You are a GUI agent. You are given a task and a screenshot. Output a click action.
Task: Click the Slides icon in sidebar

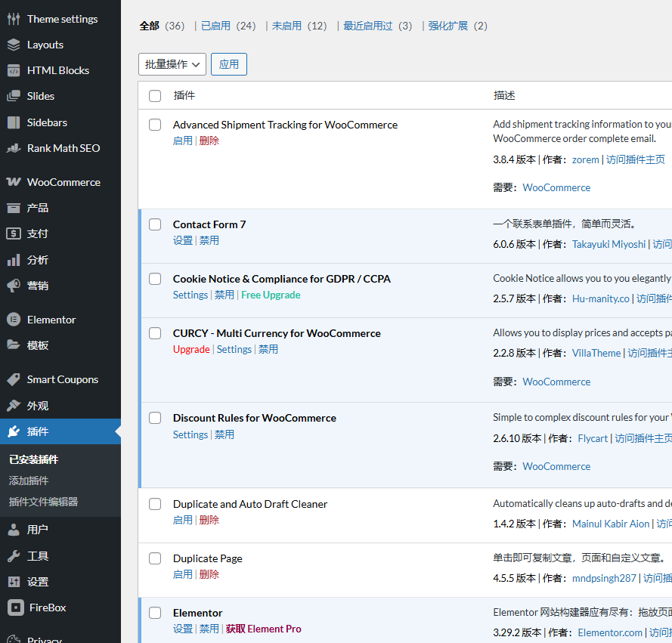(x=14, y=96)
